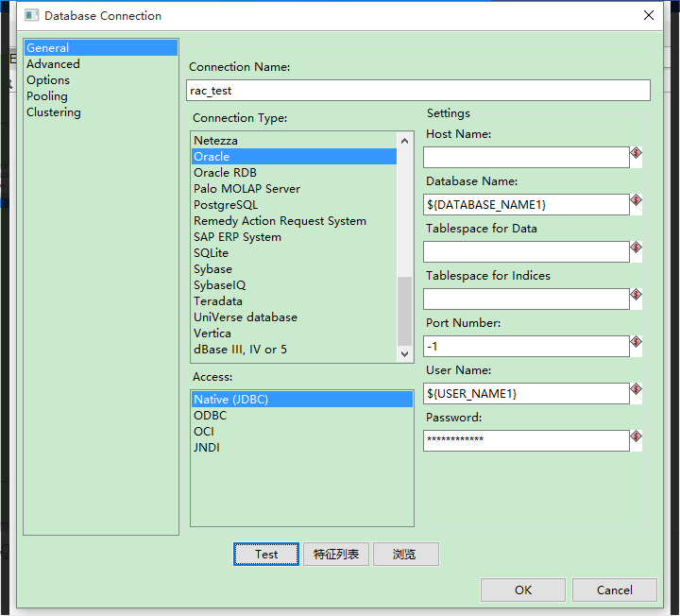Select OCI access method
This screenshot has height=616, width=680.
(302, 431)
